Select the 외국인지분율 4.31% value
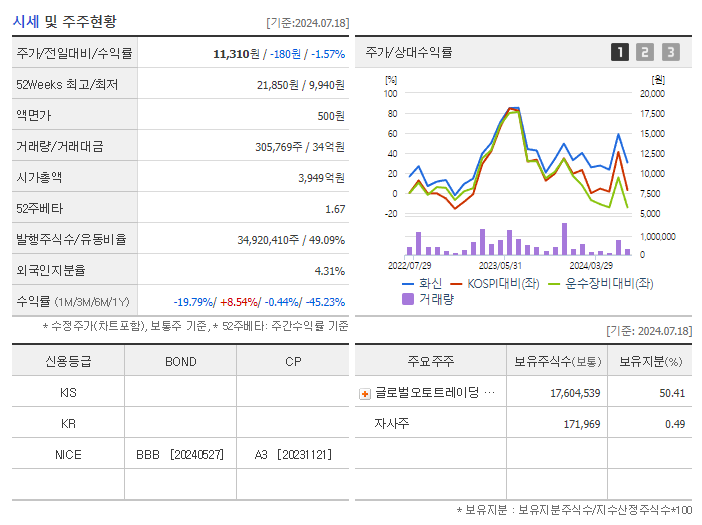Viewport: 702px width, 525px height. 330,271
